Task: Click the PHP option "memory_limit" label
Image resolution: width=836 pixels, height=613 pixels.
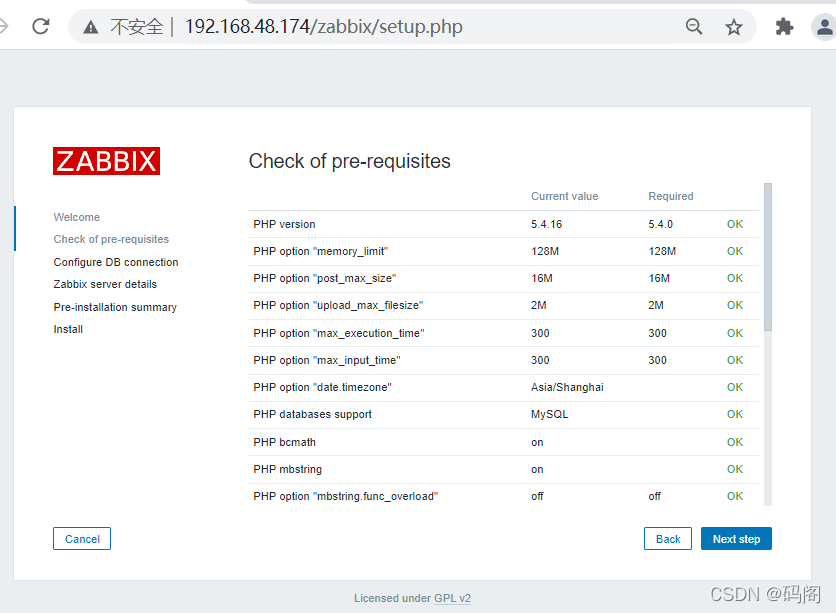Action: click(x=320, y=251)
